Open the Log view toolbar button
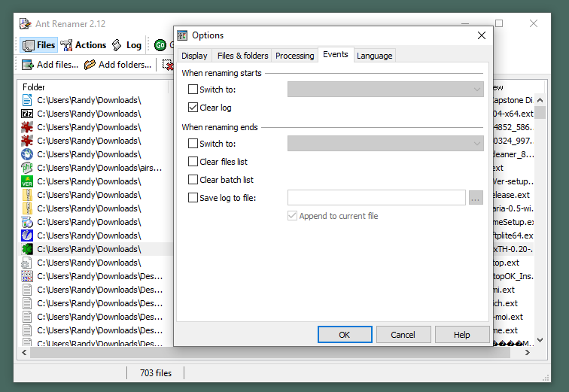The height and width of the screenshot is (392, 569). pos(126,45)
